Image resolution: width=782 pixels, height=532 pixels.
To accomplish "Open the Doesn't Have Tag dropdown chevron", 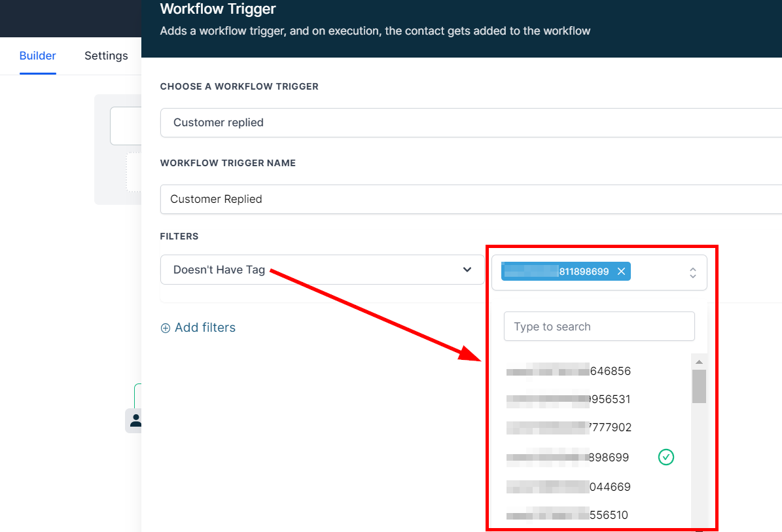I will click(467, 270).
